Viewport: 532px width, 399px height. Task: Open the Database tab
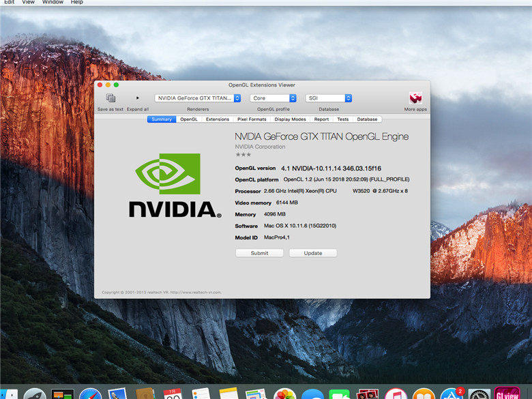367,119
